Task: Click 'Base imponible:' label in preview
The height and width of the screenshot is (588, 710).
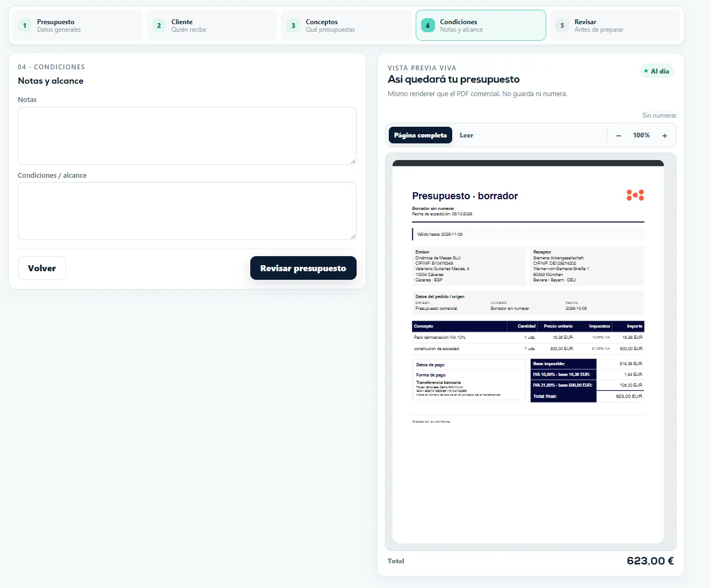Action: pyautogui.click(x=549, y=364)
